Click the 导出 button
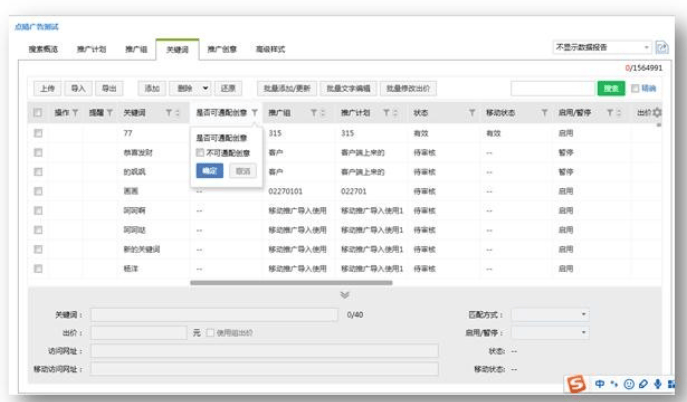 109,88
